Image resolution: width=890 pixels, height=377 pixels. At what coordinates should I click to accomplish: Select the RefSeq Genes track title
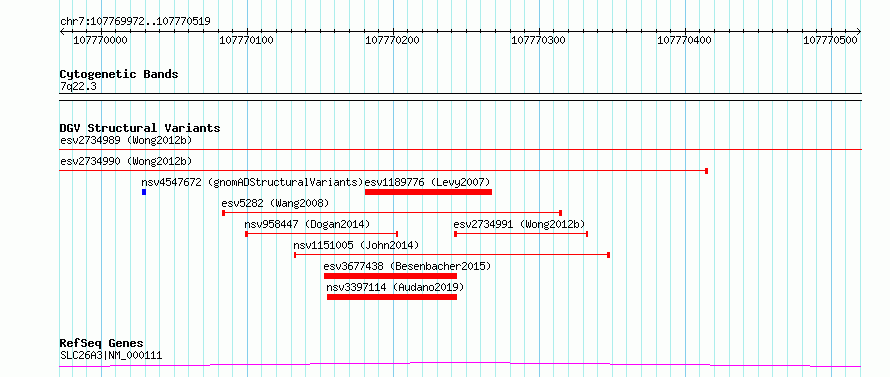tap(102, 344)
